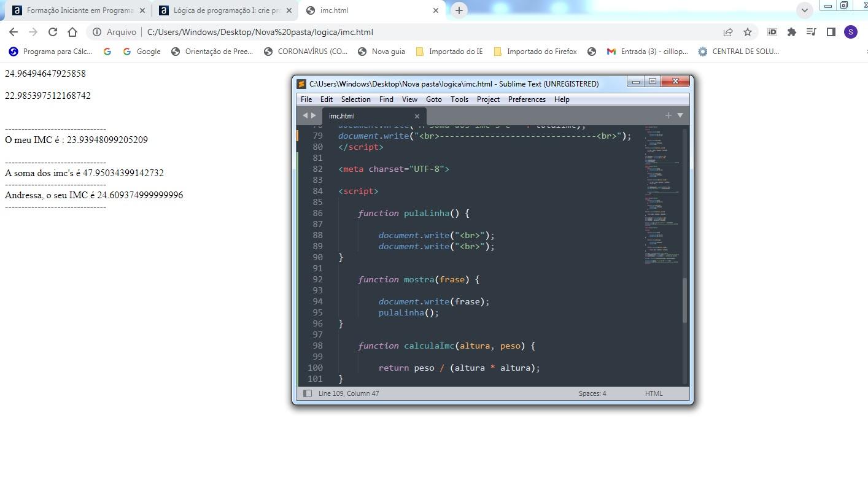The width and height of the screenshot is (868, 491).
Task: Open Help menu in Sublime Text
Action: [562, 99]
